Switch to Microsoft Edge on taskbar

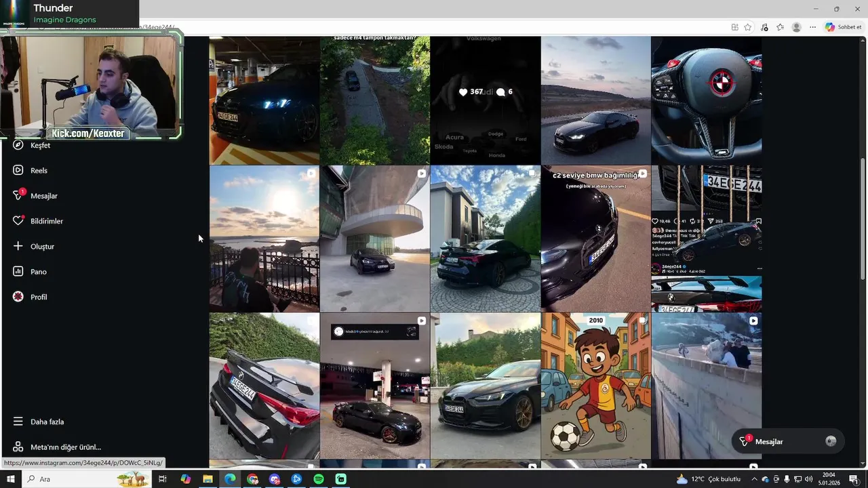[230, 479]
